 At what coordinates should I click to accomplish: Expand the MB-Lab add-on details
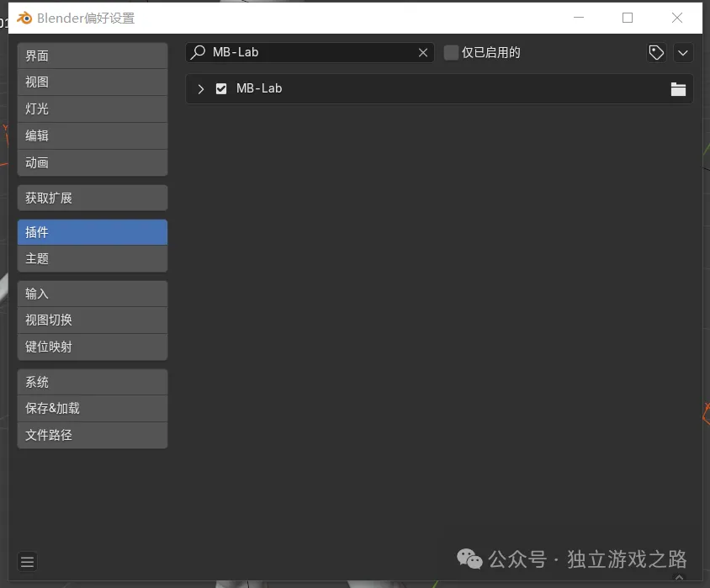(202, 87)
